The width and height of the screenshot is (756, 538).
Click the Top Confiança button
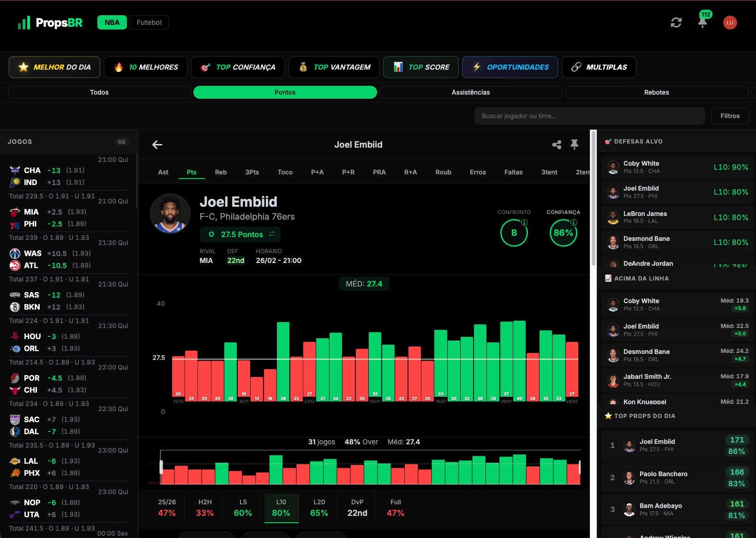point(238,67)
